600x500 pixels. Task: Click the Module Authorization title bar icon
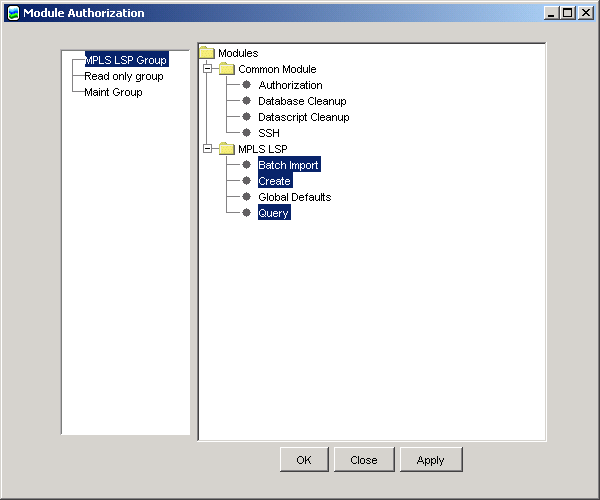[x=13, y=13]
